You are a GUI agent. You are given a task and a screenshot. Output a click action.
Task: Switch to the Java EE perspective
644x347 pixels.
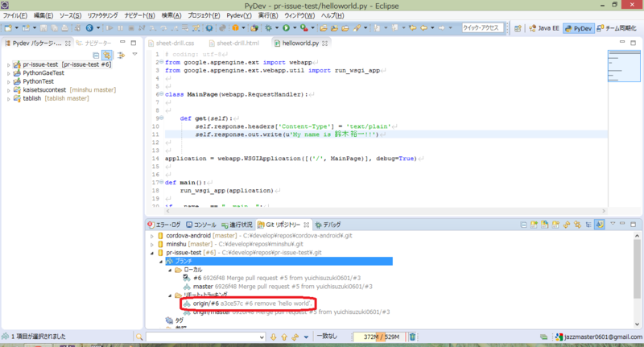tap(544, 28)
